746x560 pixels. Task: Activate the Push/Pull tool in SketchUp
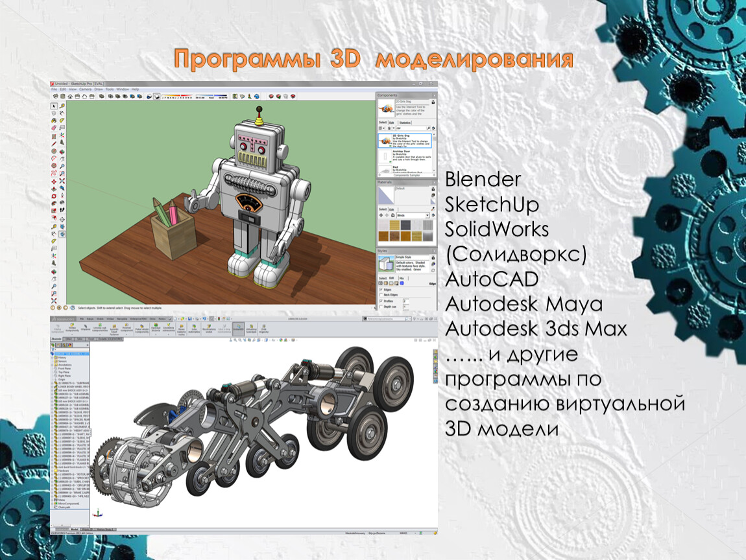54,189
